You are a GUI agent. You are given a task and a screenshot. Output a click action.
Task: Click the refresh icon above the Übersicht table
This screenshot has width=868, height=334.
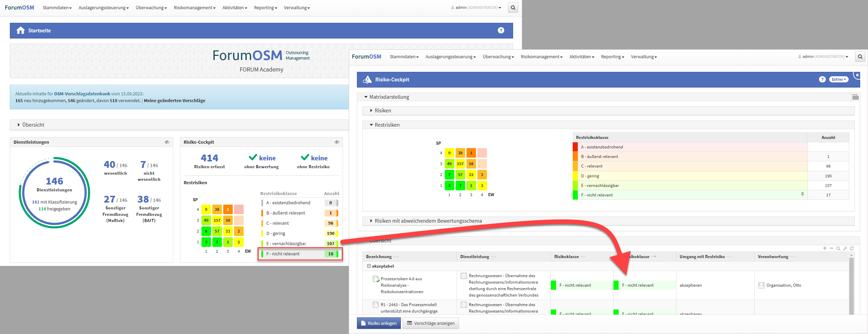pos(852,248)
